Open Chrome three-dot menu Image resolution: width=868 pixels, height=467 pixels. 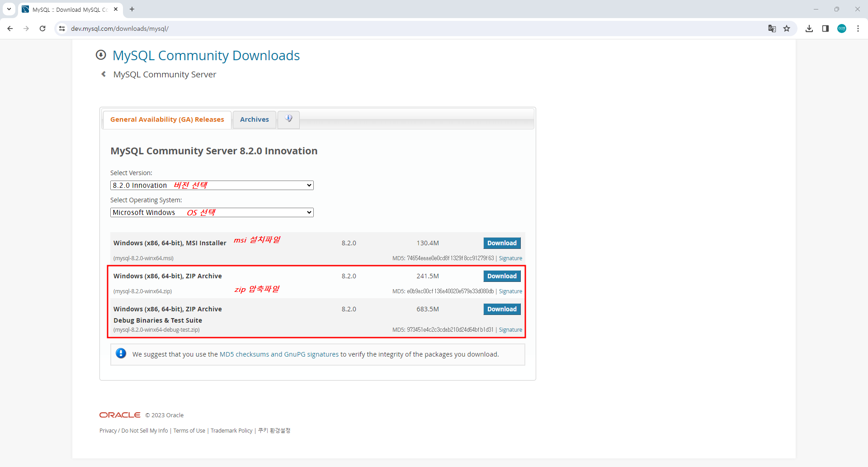tap(858, 29)
